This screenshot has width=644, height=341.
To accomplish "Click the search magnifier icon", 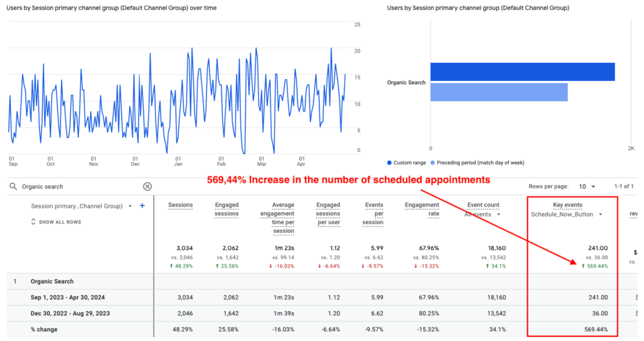I will click(13, 187).
